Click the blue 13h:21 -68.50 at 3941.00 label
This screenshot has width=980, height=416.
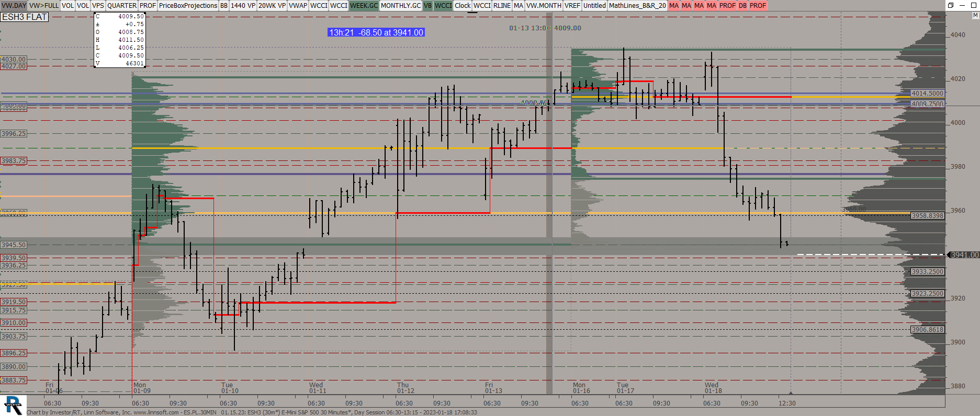(376, 32)
